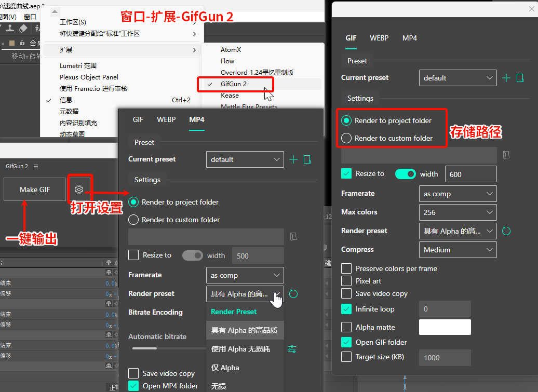Select Render to project folder in MP4 panel
Screen dimensions: 538x392
click(x=133, y=202)
